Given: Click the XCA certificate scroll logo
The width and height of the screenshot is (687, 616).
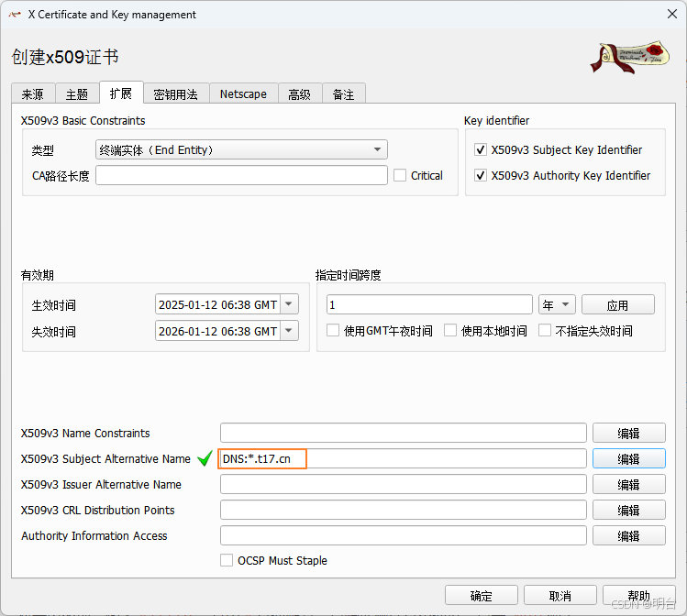Looking at the screenshot, I should pyautogui.click(x=629, y=58).
